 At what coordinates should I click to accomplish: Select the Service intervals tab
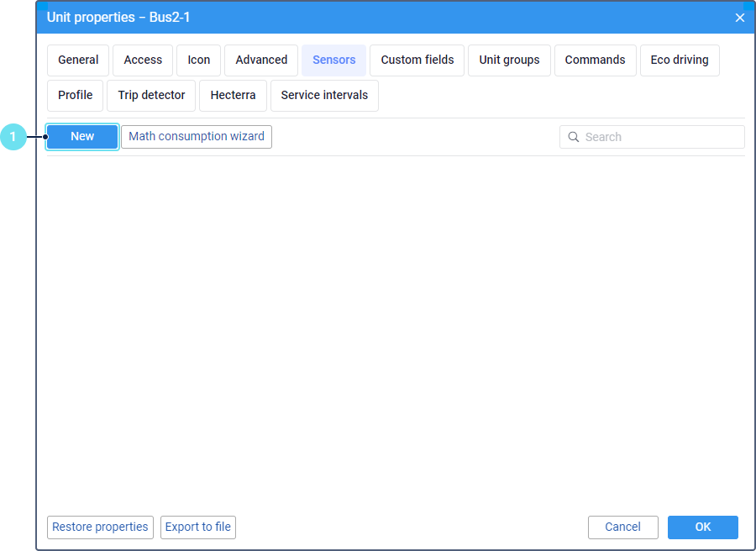324,96
